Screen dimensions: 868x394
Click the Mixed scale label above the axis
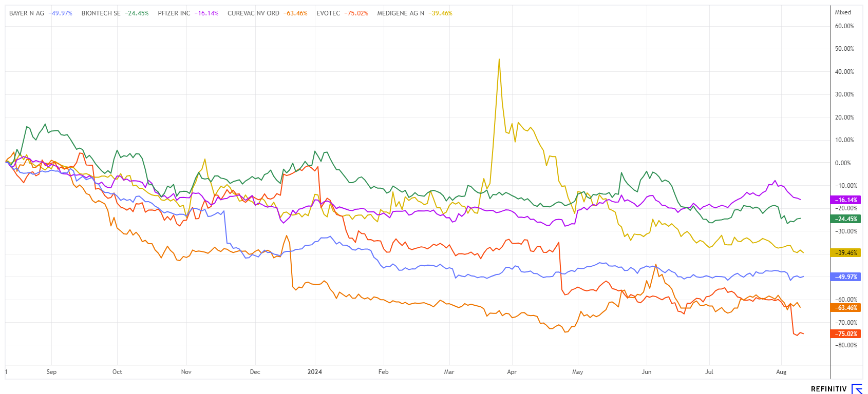tap(843, 12)
